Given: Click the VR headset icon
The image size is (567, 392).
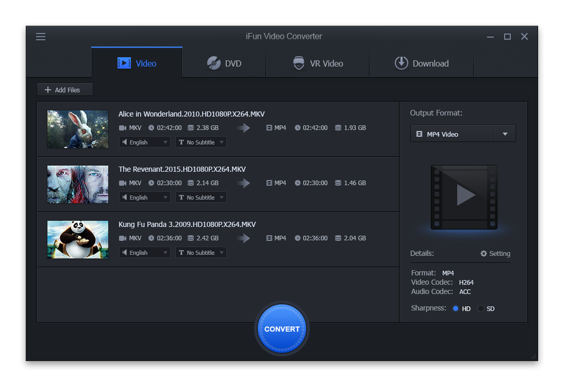Looking at the screenshot, I should pos(299,63).
